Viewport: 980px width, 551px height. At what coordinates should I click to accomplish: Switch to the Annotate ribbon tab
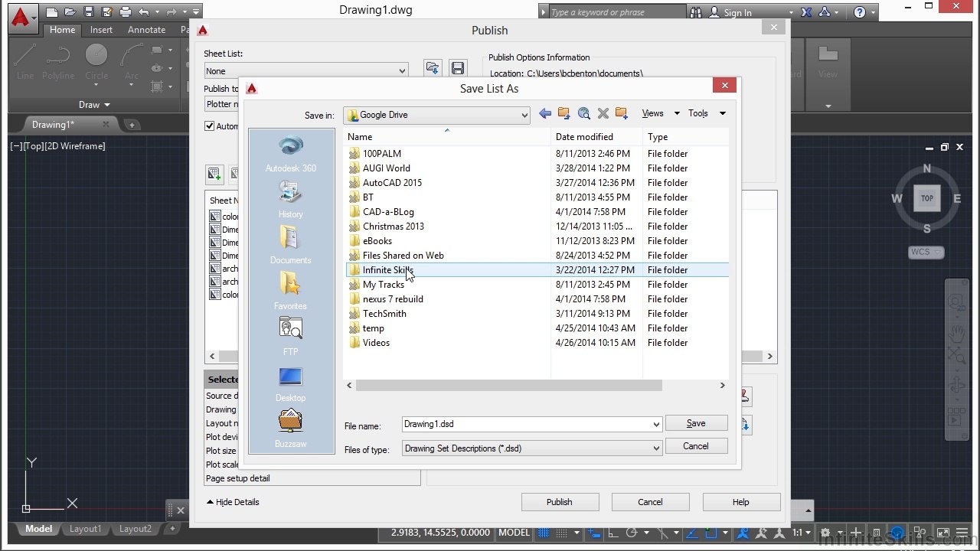tap(146, 30)
